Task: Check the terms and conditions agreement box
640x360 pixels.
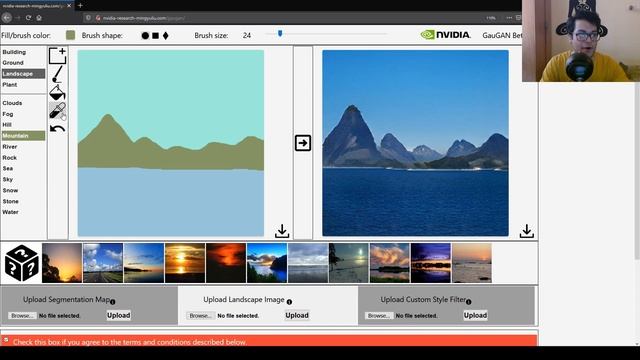Action: click(6, 340)
